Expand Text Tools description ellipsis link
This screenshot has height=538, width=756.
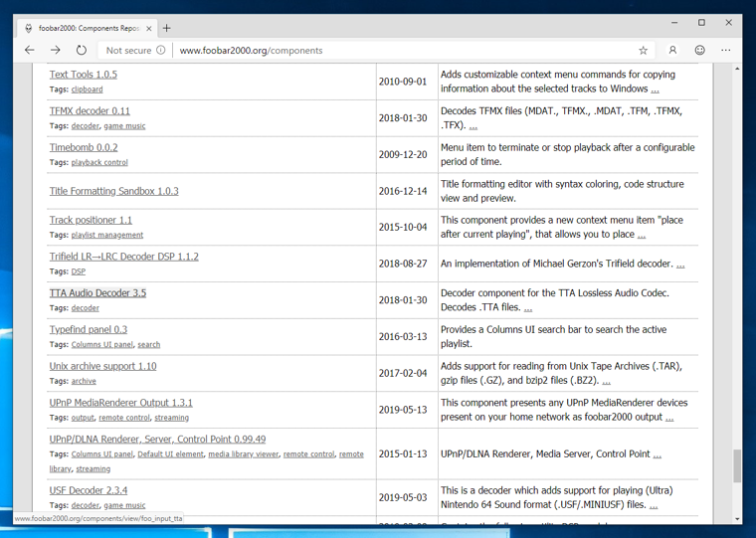pos(655,90)
